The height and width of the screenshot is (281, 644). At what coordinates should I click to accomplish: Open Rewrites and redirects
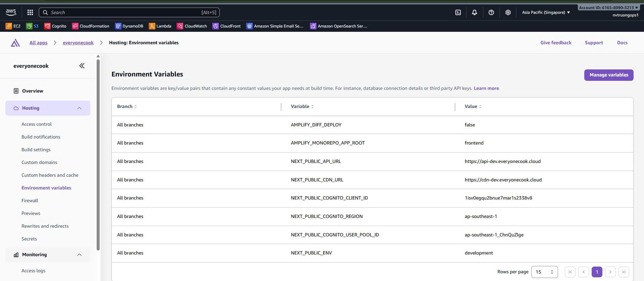[x=45, y=226]
